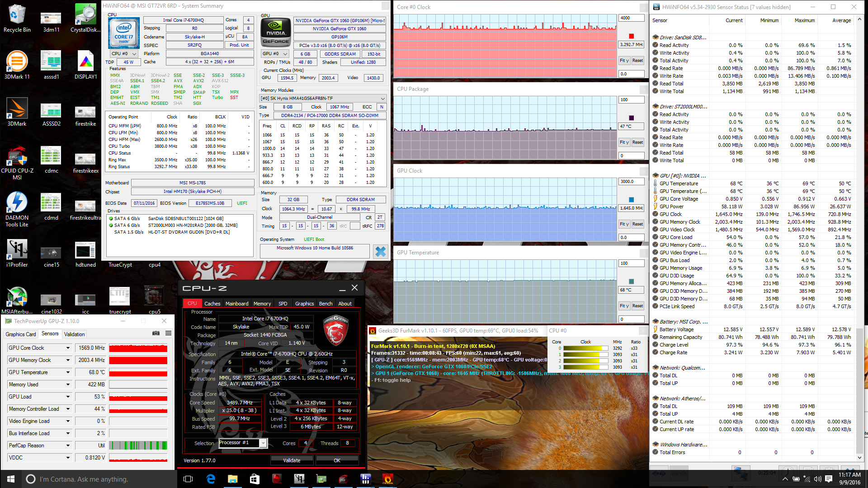Open VDDC sensor dropdown in GPU-Z
The height and width of the screenshot is (488, 868).
68,458
